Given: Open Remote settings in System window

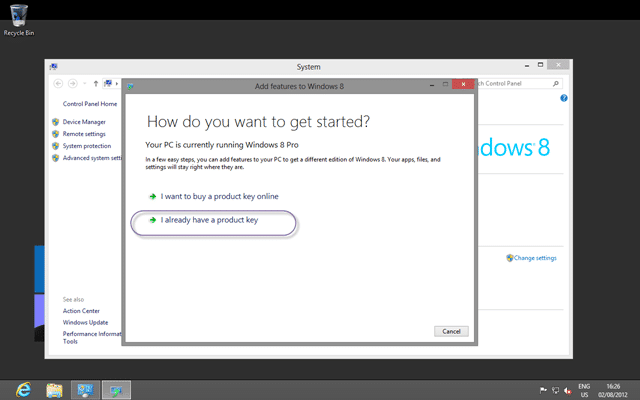Looking at the screenshot, I should pyautogui.click(x=84, y=134).
